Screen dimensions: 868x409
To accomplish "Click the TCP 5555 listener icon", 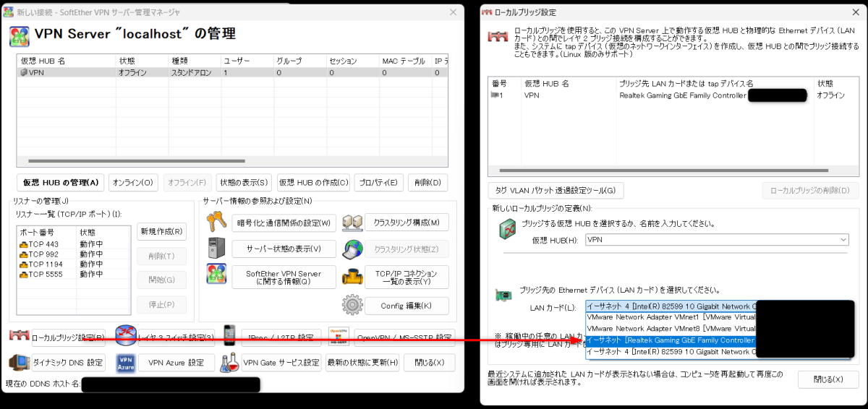I will coord(23,275).
